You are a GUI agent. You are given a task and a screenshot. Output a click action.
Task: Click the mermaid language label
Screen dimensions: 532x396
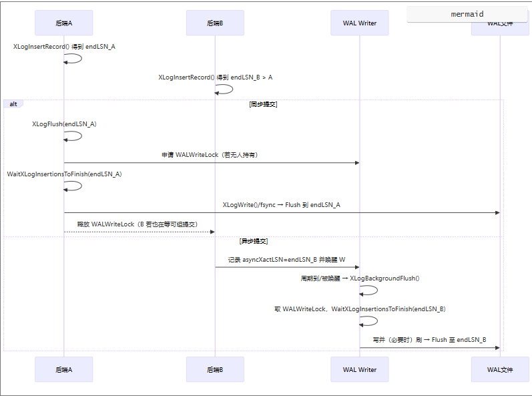coord(467,14)
